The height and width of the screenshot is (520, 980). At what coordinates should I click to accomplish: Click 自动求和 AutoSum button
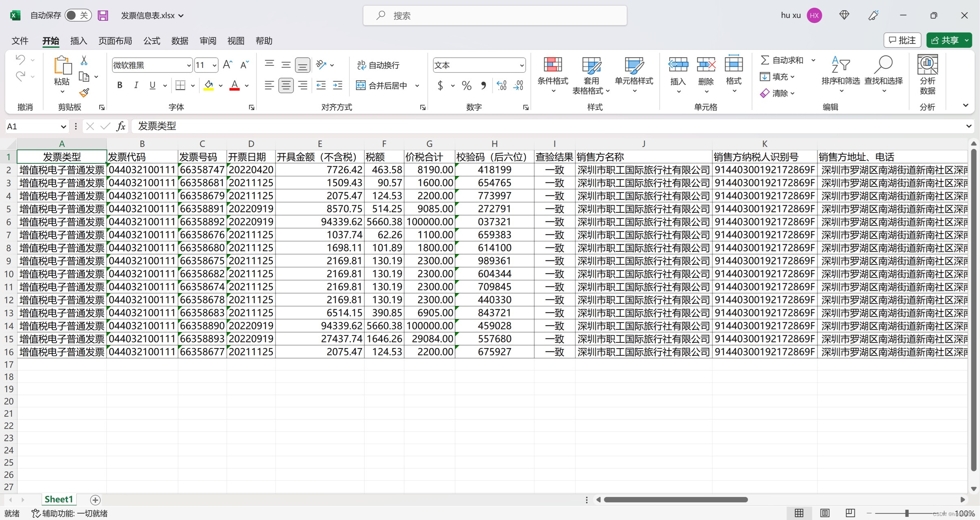coord(782,60)
